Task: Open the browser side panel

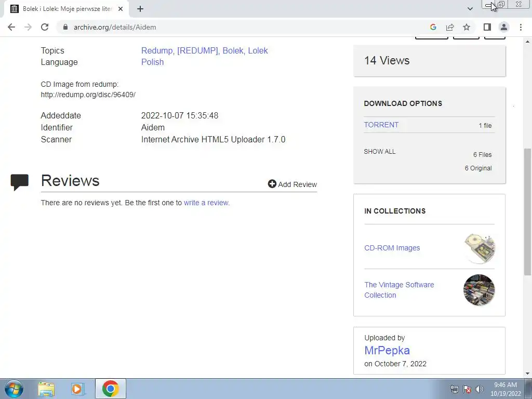Action: (487, 27)
